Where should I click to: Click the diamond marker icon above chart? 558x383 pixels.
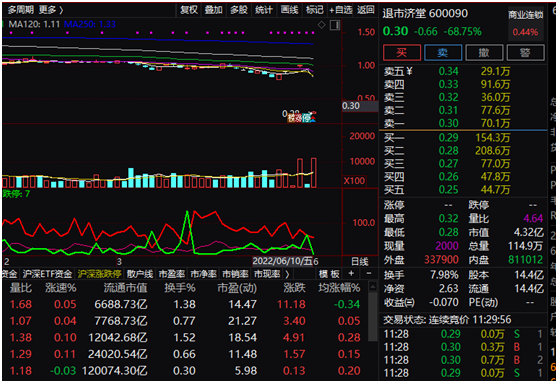pyautogui.click(x=321, y=25)
